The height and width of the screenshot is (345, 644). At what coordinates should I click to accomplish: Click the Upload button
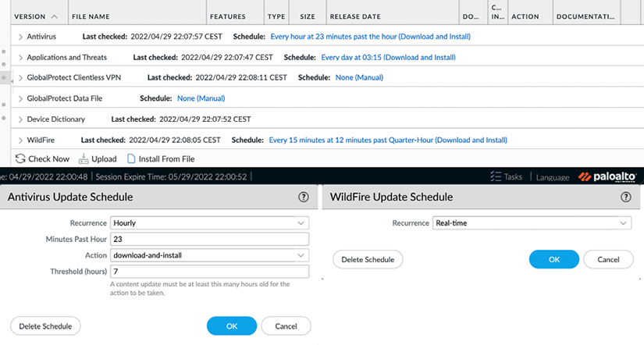point(98,158)
